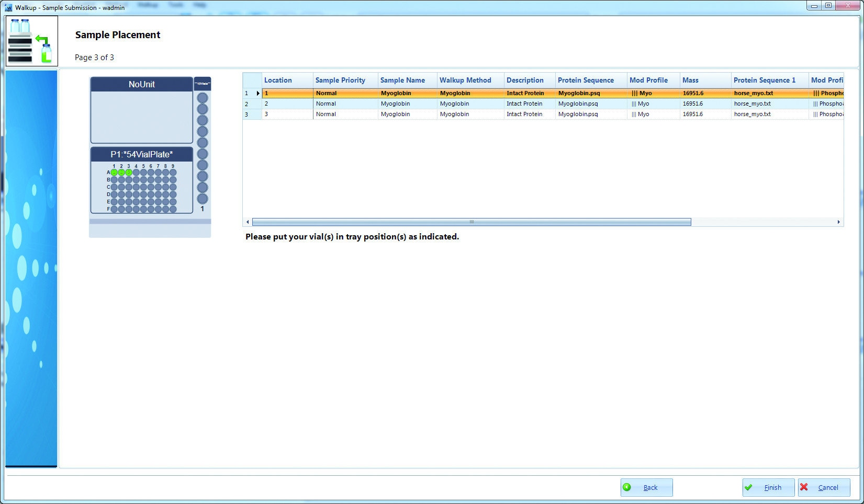The width and height of the screenshot is (864, 504).
Task: Click green vial A3 on the plate
Action: click(x=129, y=173)
